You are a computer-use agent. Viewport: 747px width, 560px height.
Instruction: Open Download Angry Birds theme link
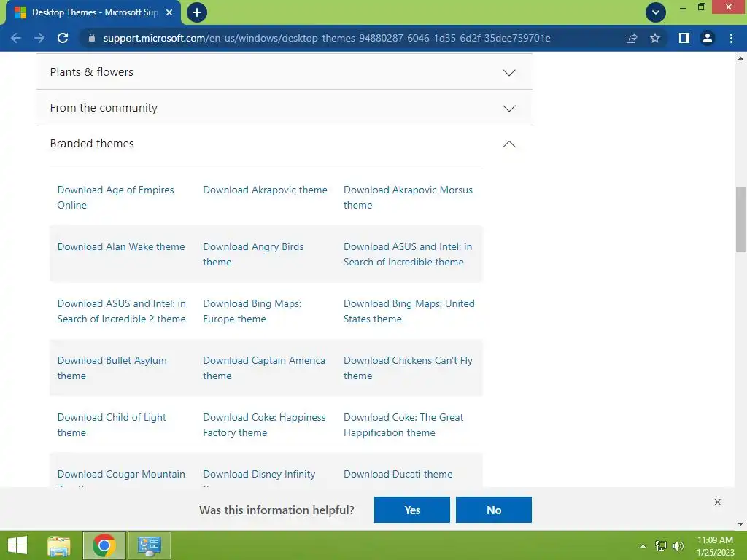(x=253, y=254)
